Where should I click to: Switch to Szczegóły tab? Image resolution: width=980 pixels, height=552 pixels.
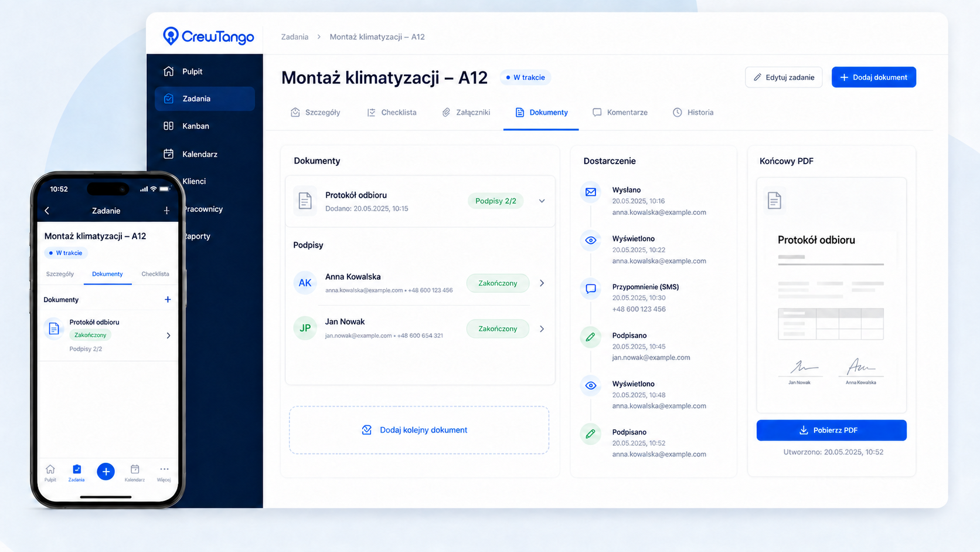315,113
